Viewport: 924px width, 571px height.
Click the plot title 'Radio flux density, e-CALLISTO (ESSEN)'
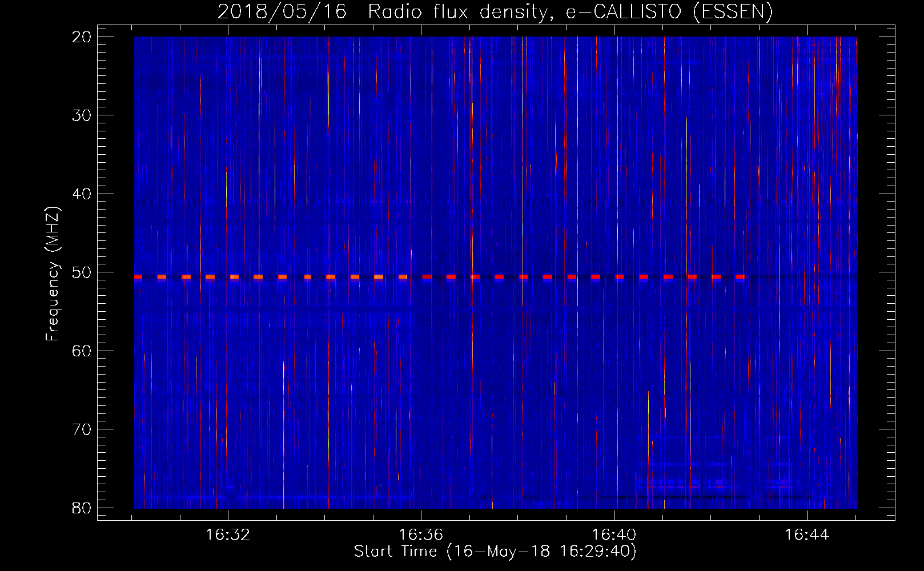[570, 12]
